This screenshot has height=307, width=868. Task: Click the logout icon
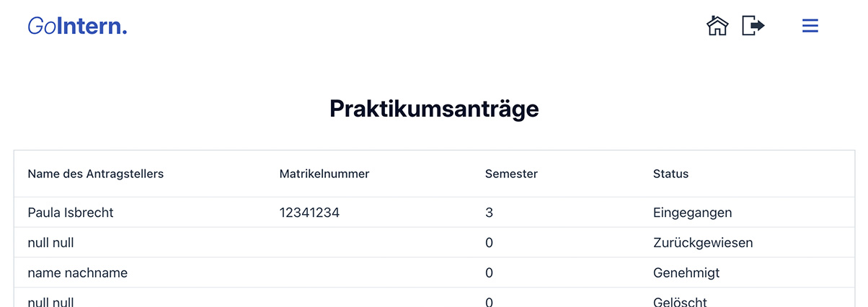point(753,26)
